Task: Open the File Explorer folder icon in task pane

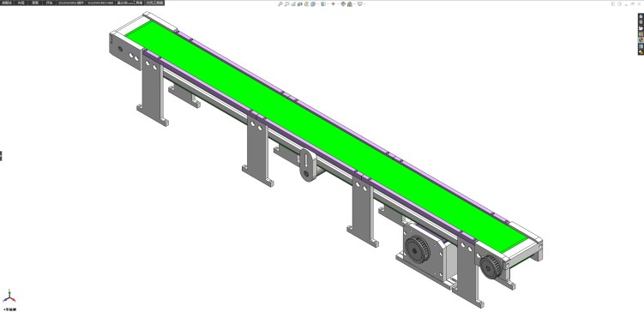Action: [641, 28]
